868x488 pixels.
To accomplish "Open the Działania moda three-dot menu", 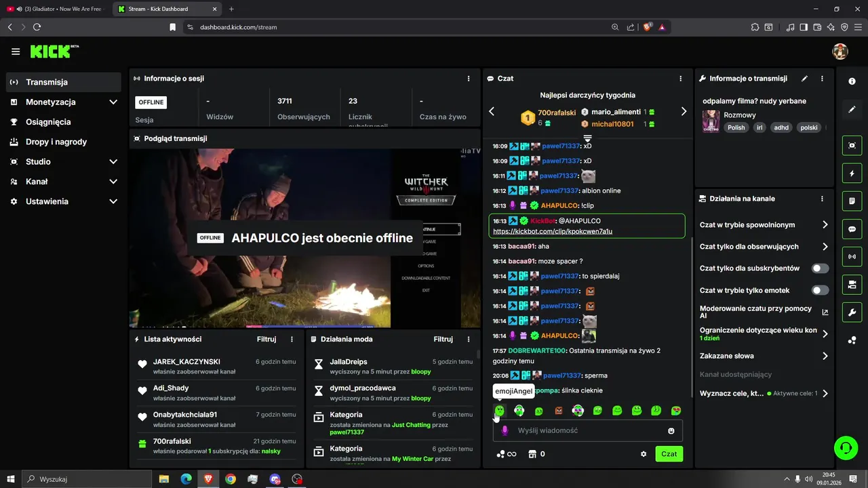I will 468,339.
